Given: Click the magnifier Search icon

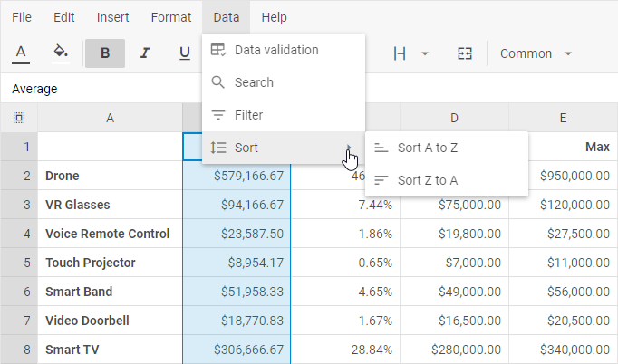Looking at the screenshot, I should (x=218, y=82).
